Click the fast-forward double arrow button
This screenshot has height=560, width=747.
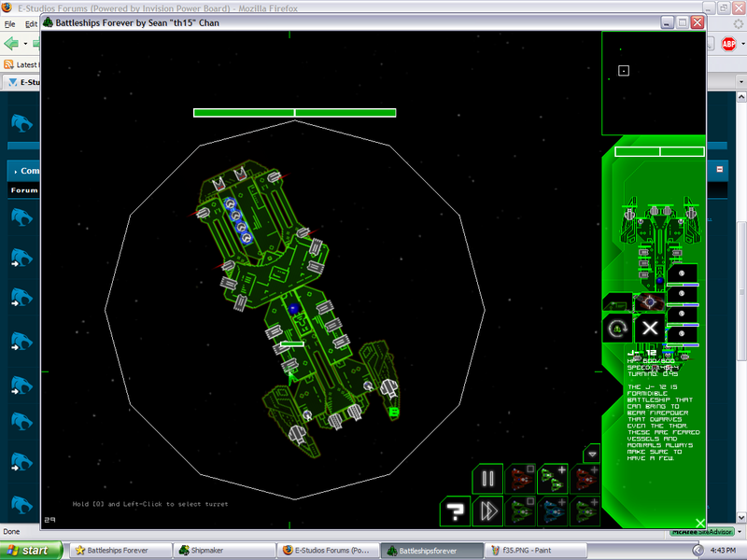487,511
